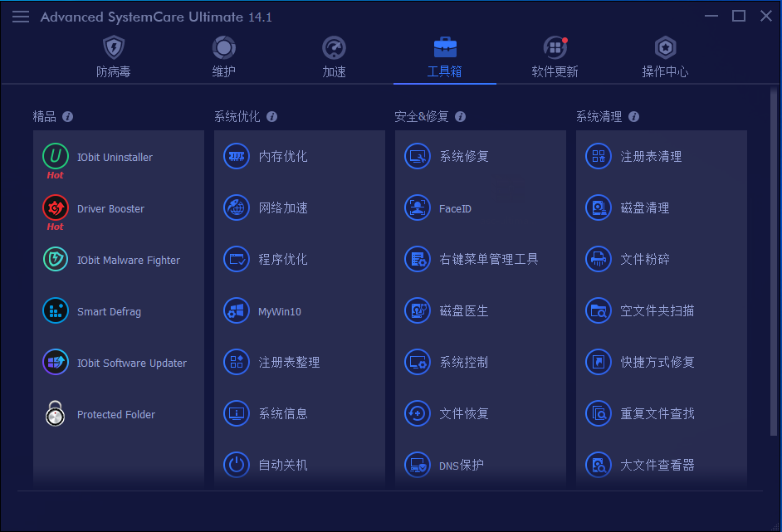782x532 pixels.
Task: Click the 磁盘清理 disk icon
Action: [x=599, y=207]
